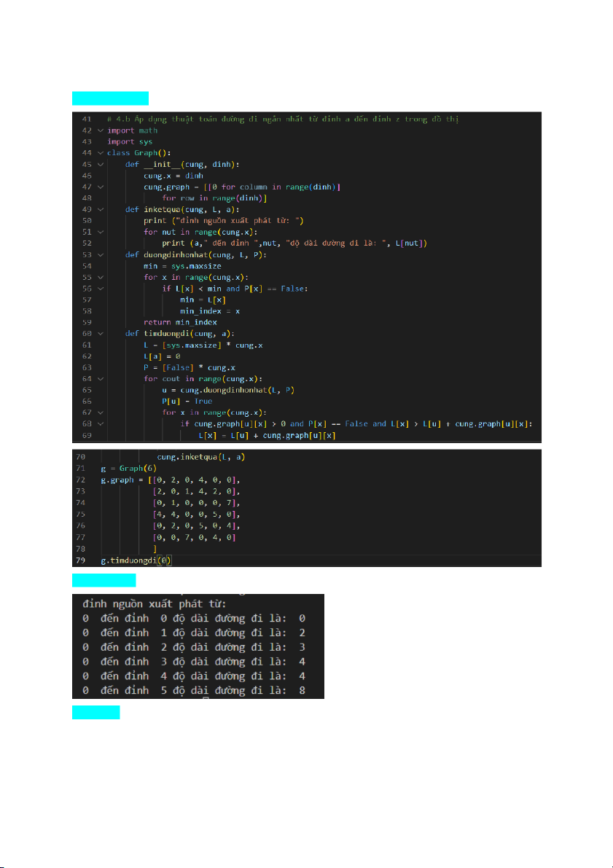Image resolution: width=613 pixels, height=868 pixels.
Task: Click the 'P[u] = True' line
Action: pyautogui.click(x=187, y=402)
